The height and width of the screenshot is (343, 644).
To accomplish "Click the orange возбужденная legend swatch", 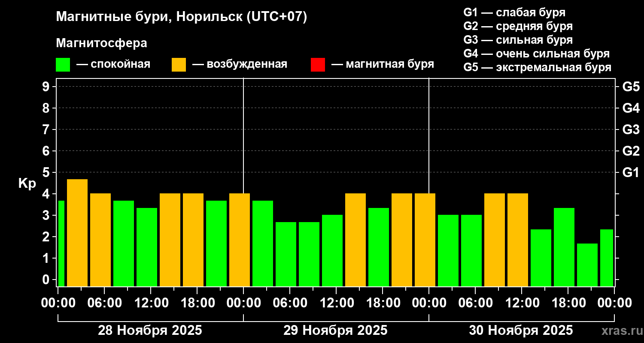I will pyautogui.click(x=179, y=64).
